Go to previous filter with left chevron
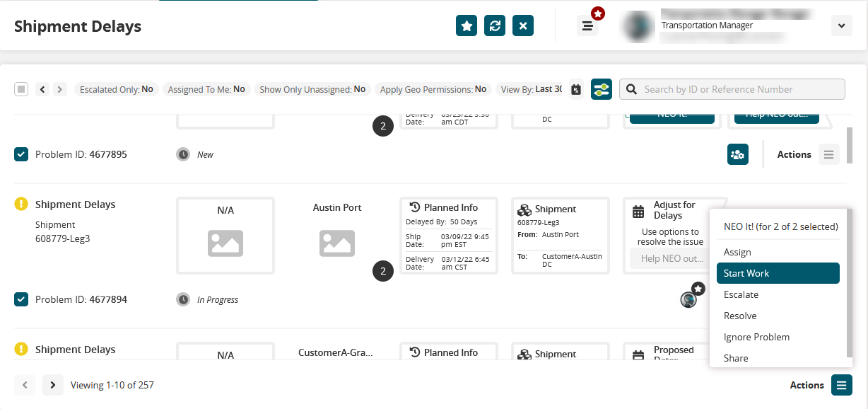The height and width of the screenshot is (409, 868). pyautogui.click(x=42, y=89)
